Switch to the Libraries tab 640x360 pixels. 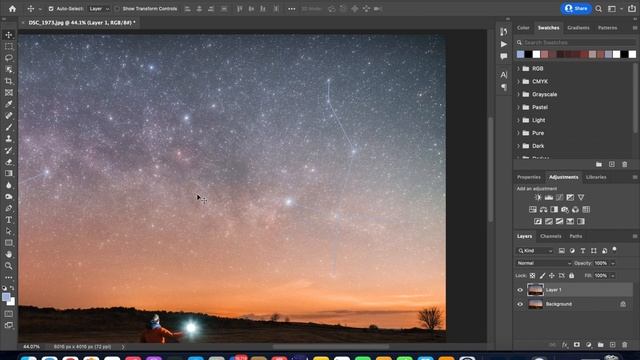pos(596,177)
